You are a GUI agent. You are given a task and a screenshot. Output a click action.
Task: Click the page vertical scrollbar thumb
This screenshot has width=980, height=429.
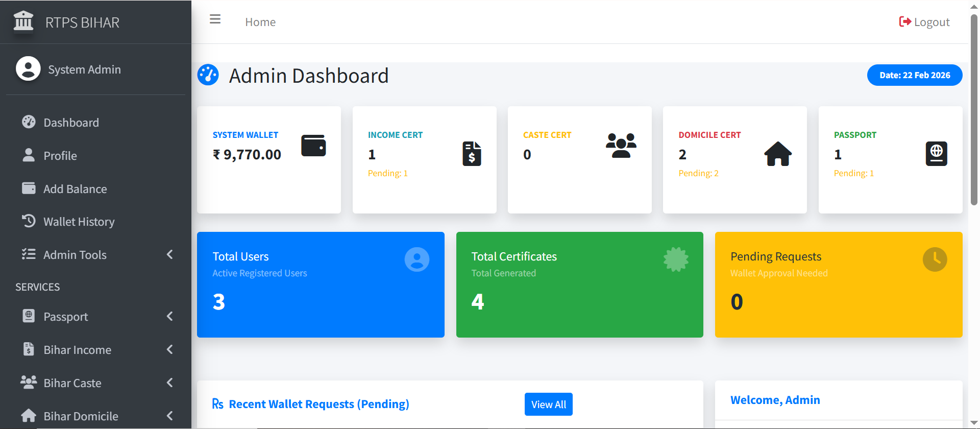click(x=974, y=110)
